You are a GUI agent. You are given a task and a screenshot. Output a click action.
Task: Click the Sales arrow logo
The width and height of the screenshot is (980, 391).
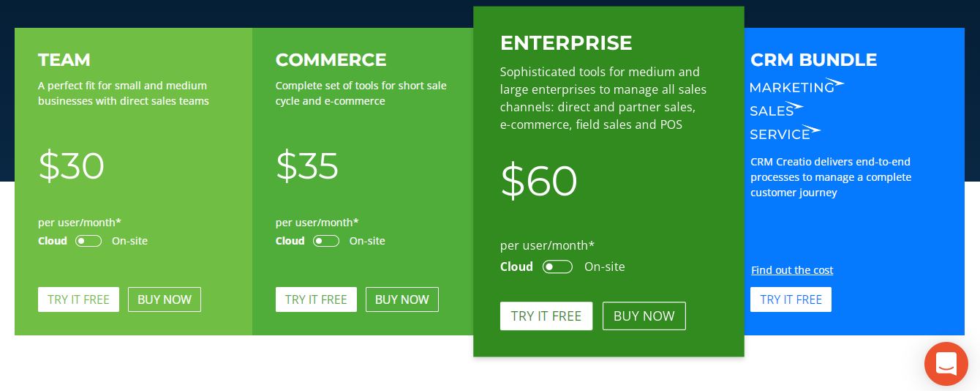[777, 110]
